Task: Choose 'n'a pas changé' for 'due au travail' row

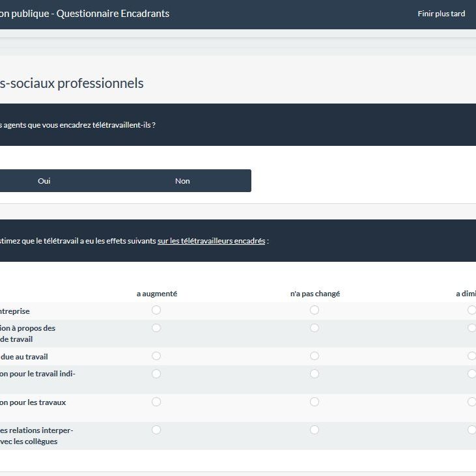Action: click(315, 356)
